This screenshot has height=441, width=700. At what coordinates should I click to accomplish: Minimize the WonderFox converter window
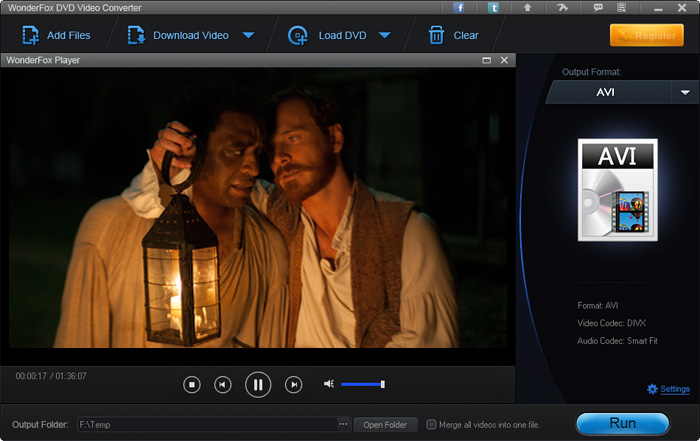click(x=658, y=8)
